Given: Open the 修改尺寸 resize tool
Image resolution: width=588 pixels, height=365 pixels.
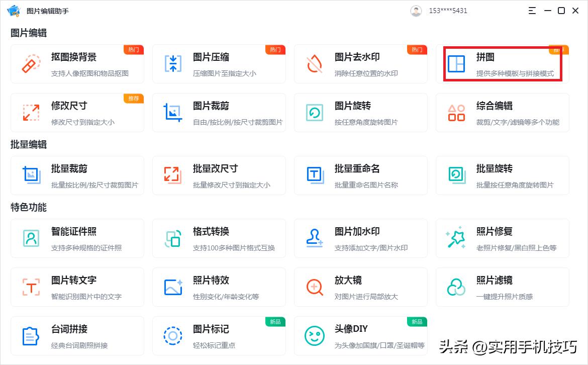Looking at the screenshot, I should 77,112.
